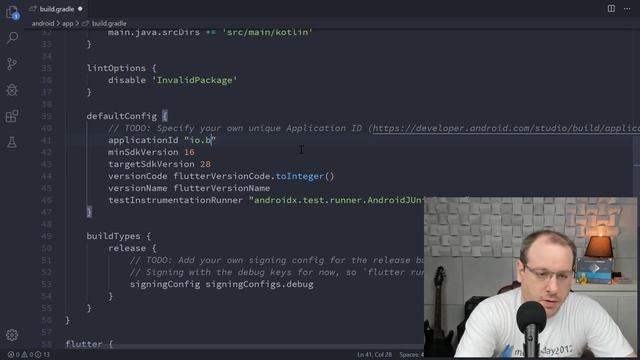Screen dimensions: 640x360
Task: Open the Extensions view icon
Action: tap(12, 116)
